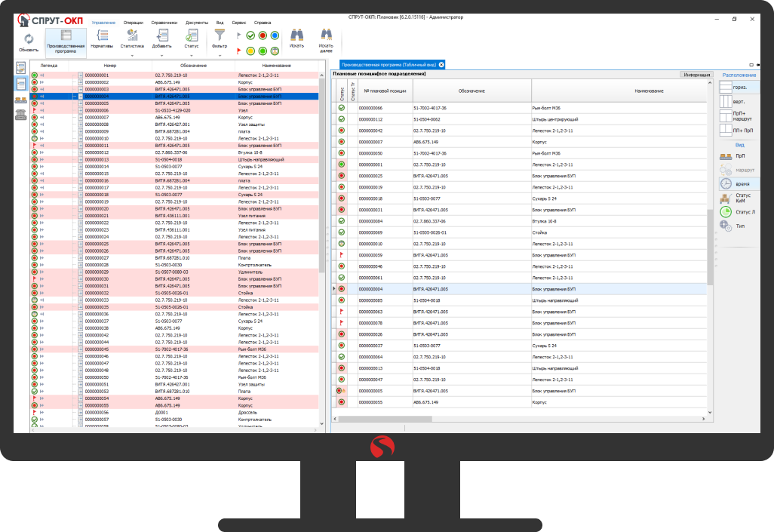Screen dimensions: 774x532
Task: Click the Информация button
Action: (696, 75)
